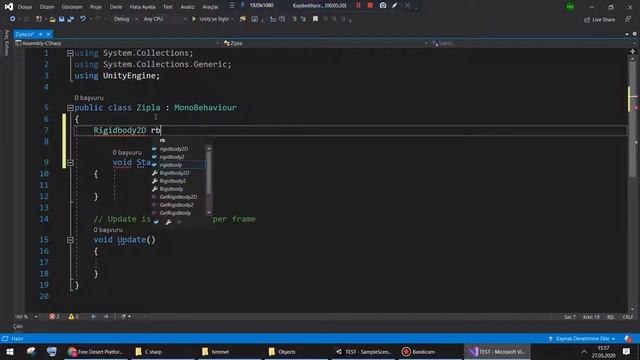Image resolution: width=640 pixels, height=360 pixels.
Task: Open the Görünüm menu
Action: click(72, 7)
